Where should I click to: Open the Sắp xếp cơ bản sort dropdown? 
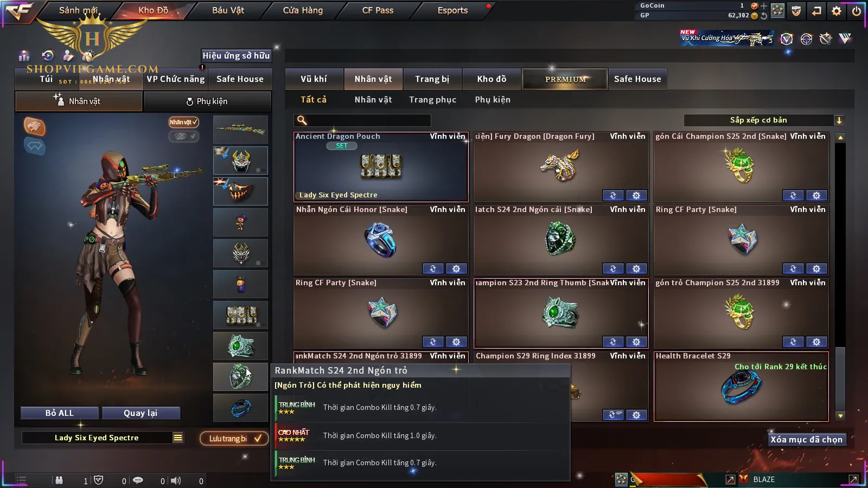(x=764, y=120)
